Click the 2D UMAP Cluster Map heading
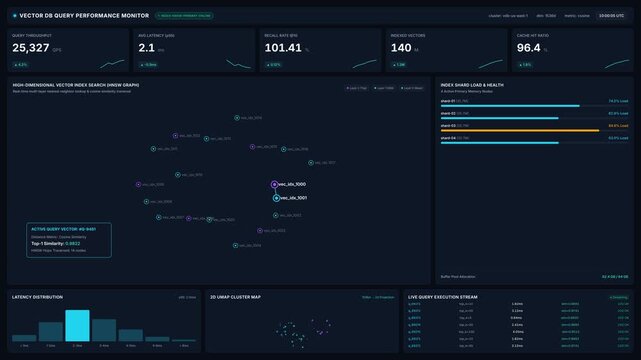Viewport: 641px width, 360px height. [235, 297]
